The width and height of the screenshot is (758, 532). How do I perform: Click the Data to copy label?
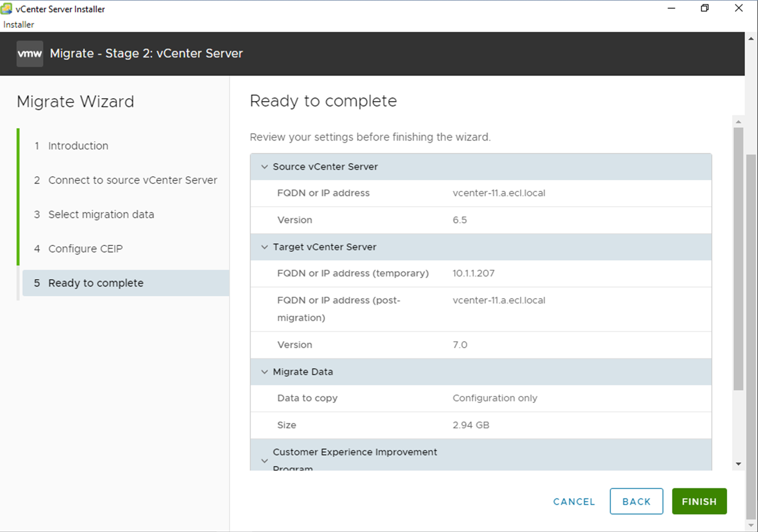[307, 398]
